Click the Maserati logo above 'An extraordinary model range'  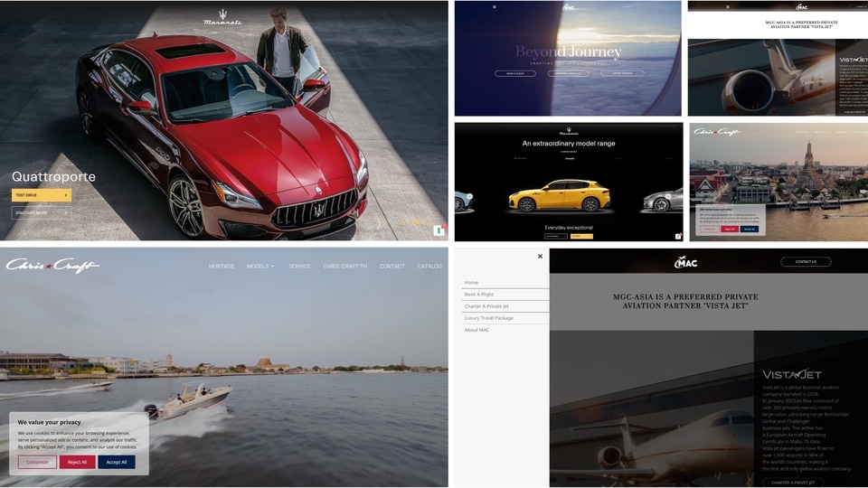(569, 132)
